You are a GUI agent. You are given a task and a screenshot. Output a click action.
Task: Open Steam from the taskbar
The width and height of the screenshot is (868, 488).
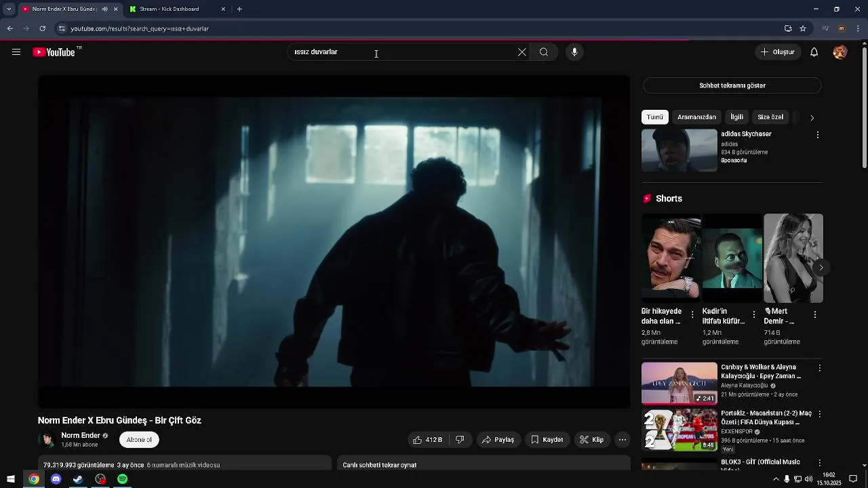78,479
